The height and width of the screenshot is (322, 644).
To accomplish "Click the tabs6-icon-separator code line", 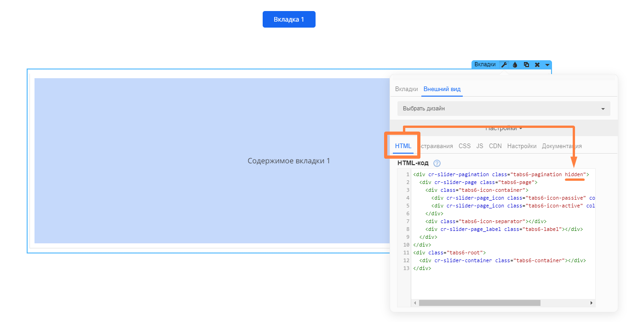I will [x=486, y=221].
